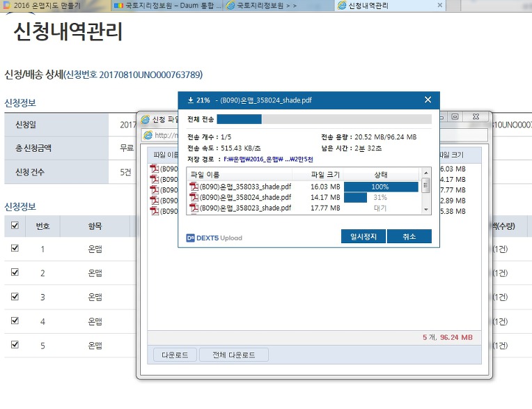Click the 전체 다운로드 button

point(234,355)
